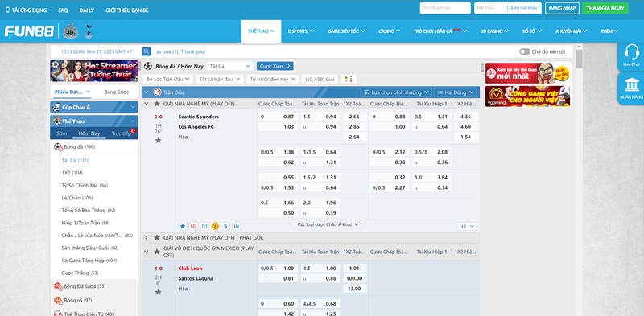
Task: Open the Khuyến Mãi menu
Action: point(571,31)
